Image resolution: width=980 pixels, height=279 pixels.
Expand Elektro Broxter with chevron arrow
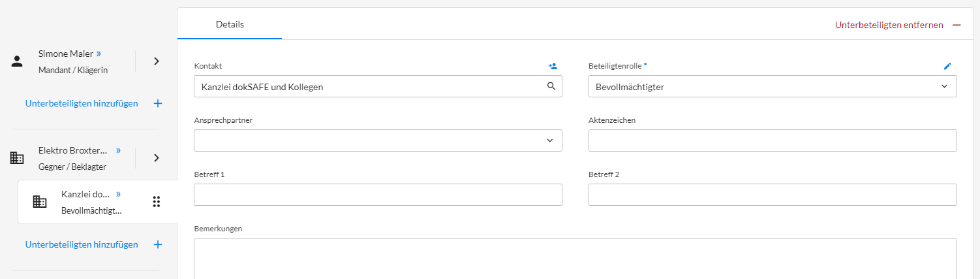click(156, 157)
